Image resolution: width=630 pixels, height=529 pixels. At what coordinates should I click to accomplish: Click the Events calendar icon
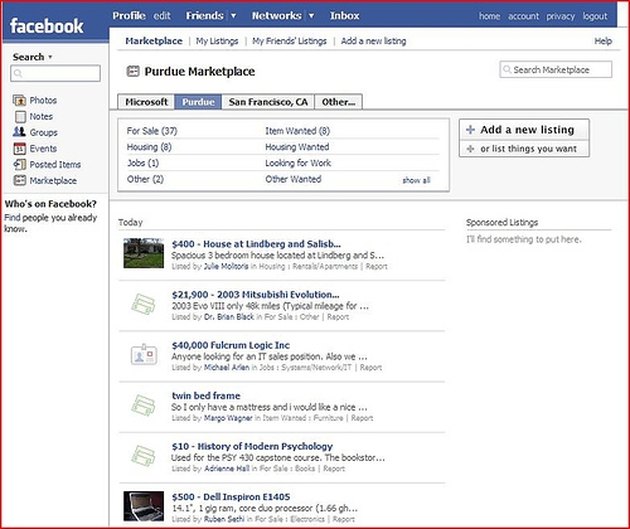click(19, 149)
